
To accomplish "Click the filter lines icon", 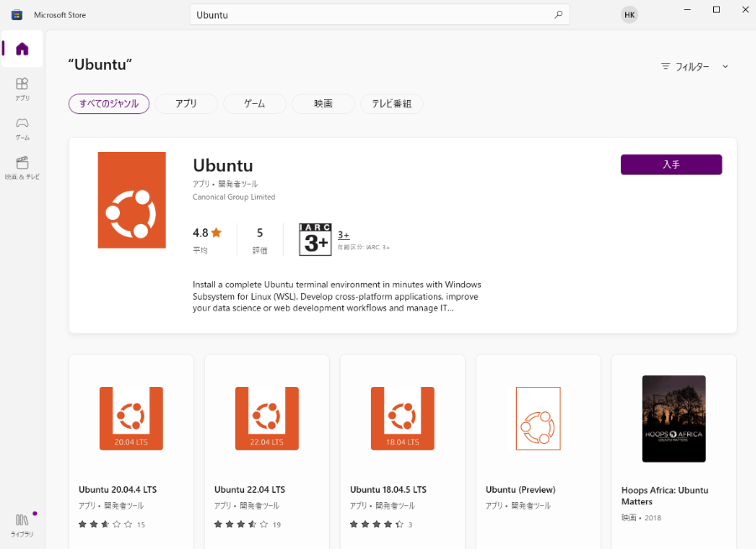I will [665, 66].
